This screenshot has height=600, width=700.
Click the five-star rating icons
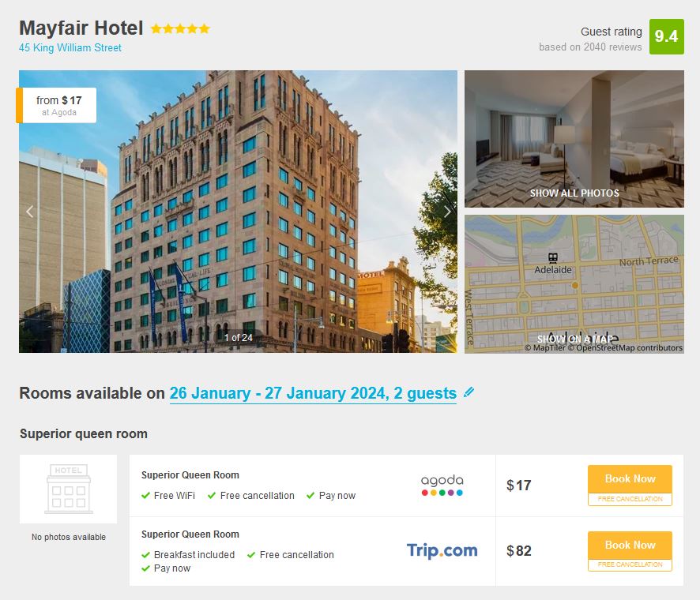180,29
